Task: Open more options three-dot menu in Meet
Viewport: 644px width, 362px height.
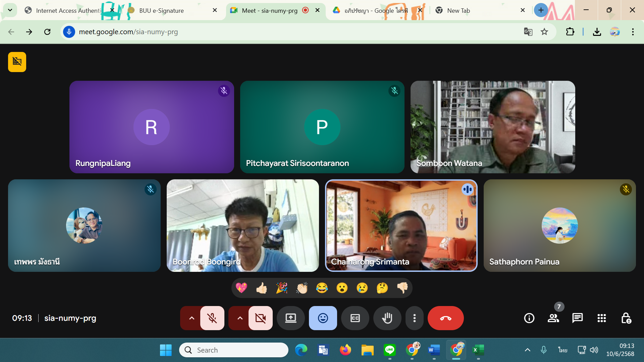Action: pyautogui.click(x=415, y=318)
